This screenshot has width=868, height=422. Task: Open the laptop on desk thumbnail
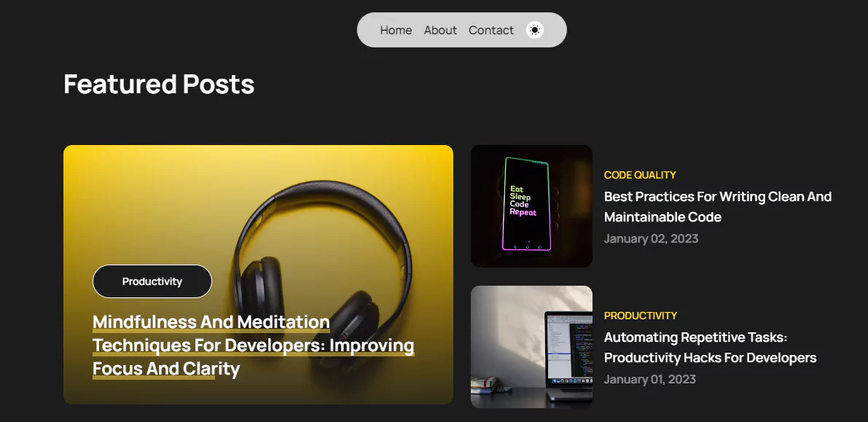[x=531, y=347]
